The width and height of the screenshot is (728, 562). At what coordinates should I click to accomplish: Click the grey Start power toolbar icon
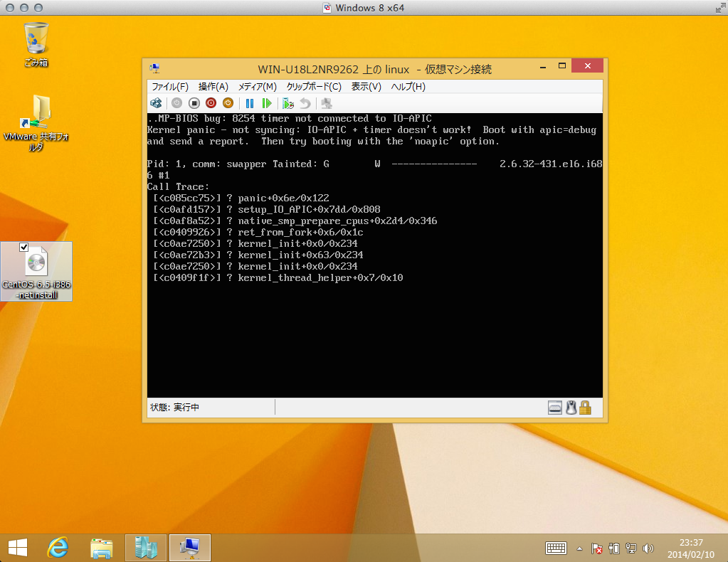point(177,103)
